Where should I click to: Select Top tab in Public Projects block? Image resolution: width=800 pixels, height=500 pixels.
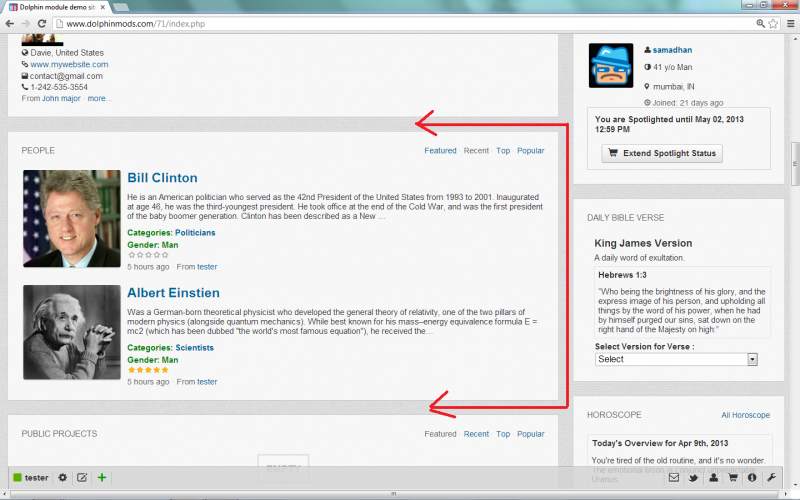tap(503, 434)
